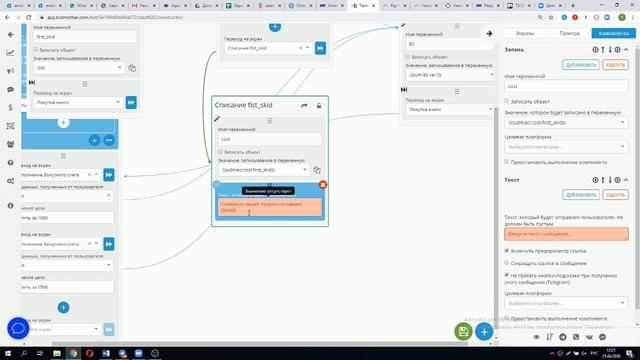
Task: Open the statistics chart icon in sidebar
Action: pos(11,53)
